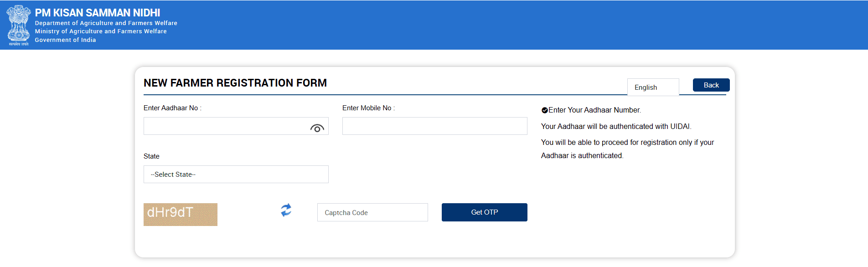Click the checkmark icon beside Enter Your Aadhaar Number
This screenshot has width=868, height=267.
(x=544, y=110)
